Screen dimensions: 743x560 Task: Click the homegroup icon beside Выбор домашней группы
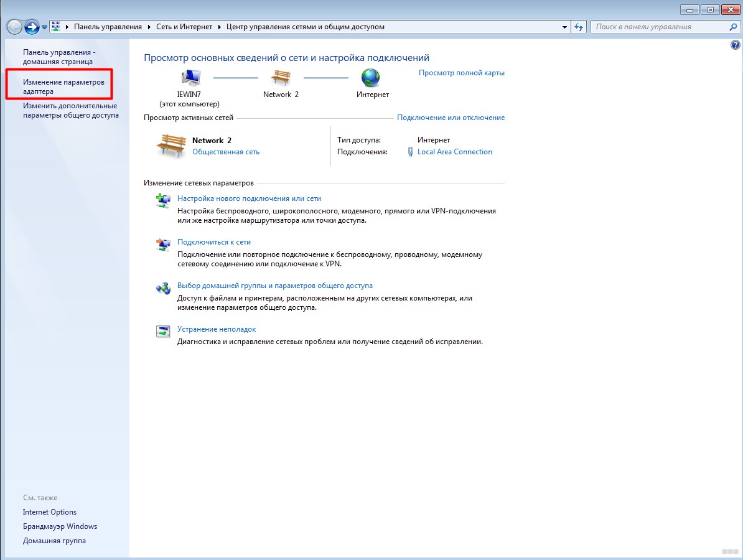coord(163,288)
